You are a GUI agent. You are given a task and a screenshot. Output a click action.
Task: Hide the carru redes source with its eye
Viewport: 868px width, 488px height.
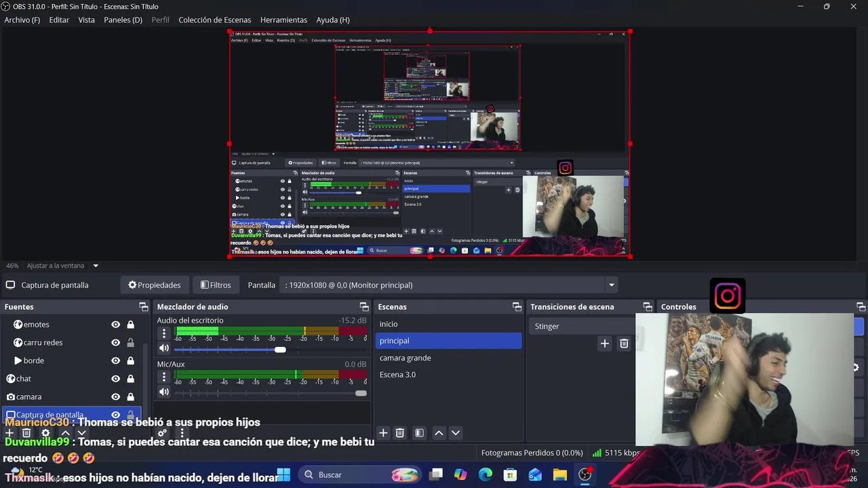tap(116, 342)
